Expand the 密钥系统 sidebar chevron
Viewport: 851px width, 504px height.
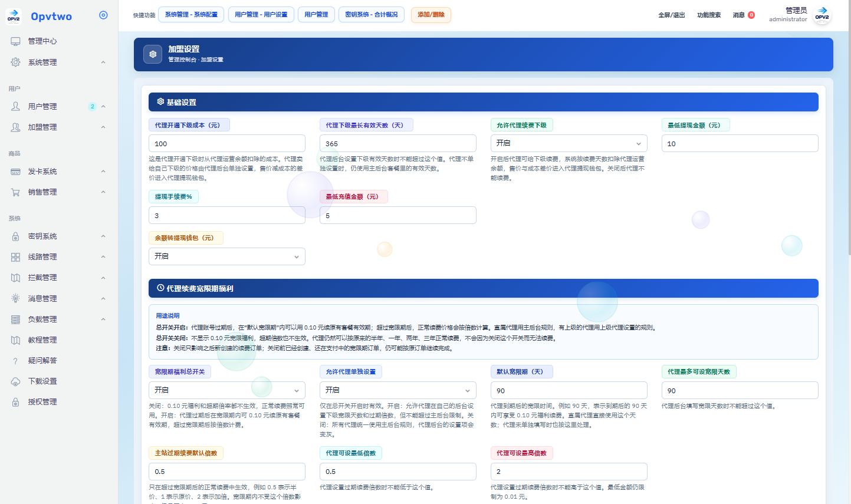[x=103, y=236]
